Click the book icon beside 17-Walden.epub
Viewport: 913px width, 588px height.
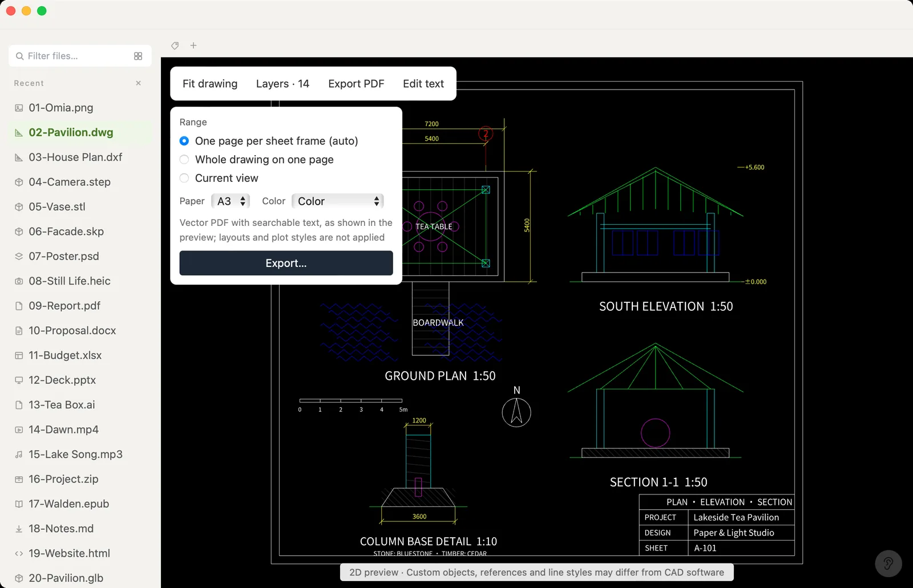(19, 504)
